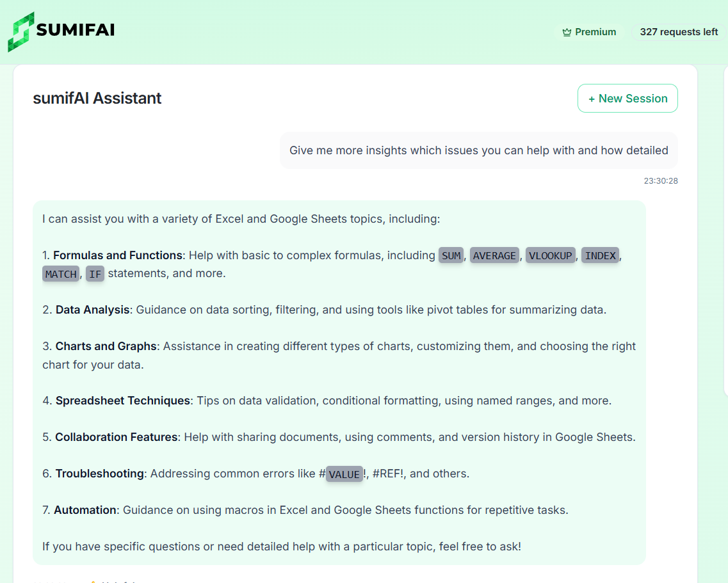Click the SUMIFAI brand name text
Viewport: 728px width, 583px height.
75,29
